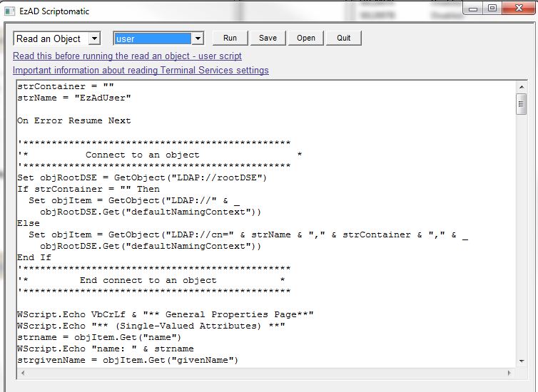Click the EzAD Scriptomatic title bar icon
Viewport: 538px width, 392px height.
9,11
